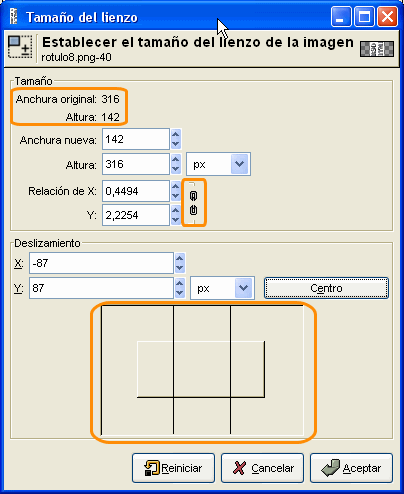The height and width of the screenshot is (494, 404).
Task: Confirm with the Aceptar button
Action: tap(351, 468)
